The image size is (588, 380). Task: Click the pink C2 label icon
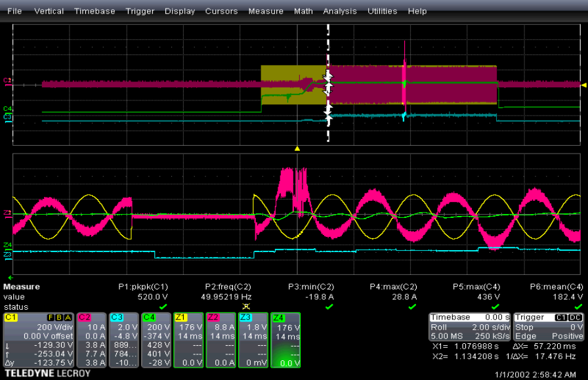85,318
